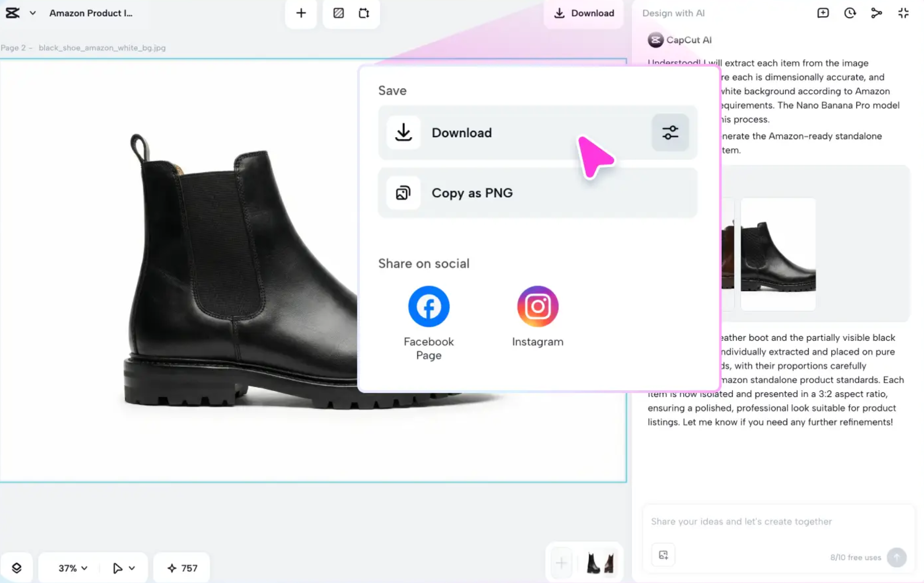The width and height of the screenshot is (924, 583).
Task: Open the layers panel icon
Action: (x=16, y=568)
